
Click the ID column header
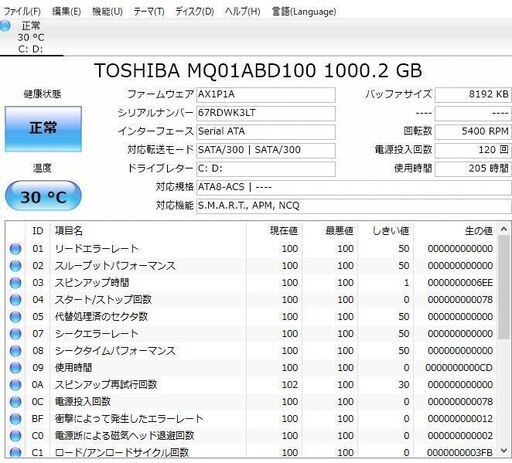point(38,231)
